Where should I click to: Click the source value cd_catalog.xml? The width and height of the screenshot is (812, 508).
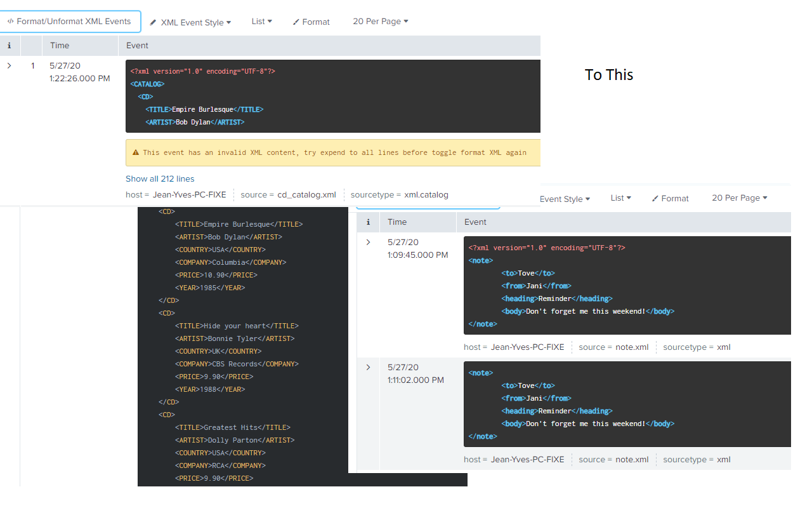[x=306, y=195]
